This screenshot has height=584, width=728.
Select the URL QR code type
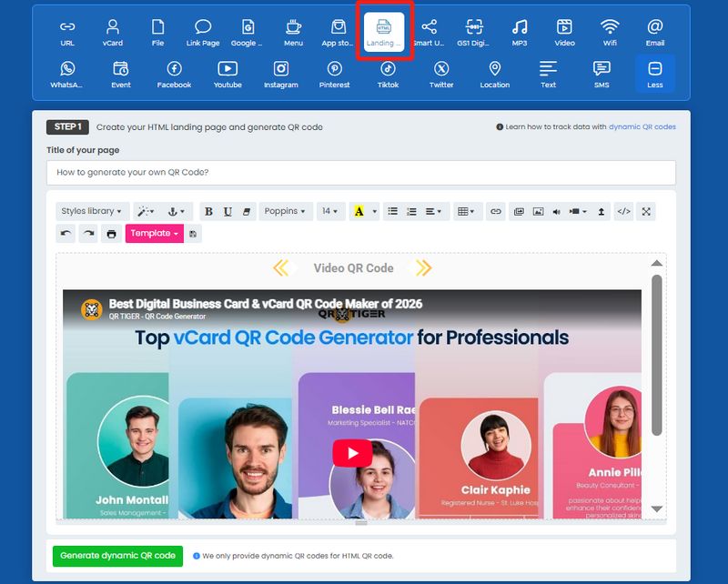pos(67,33)
